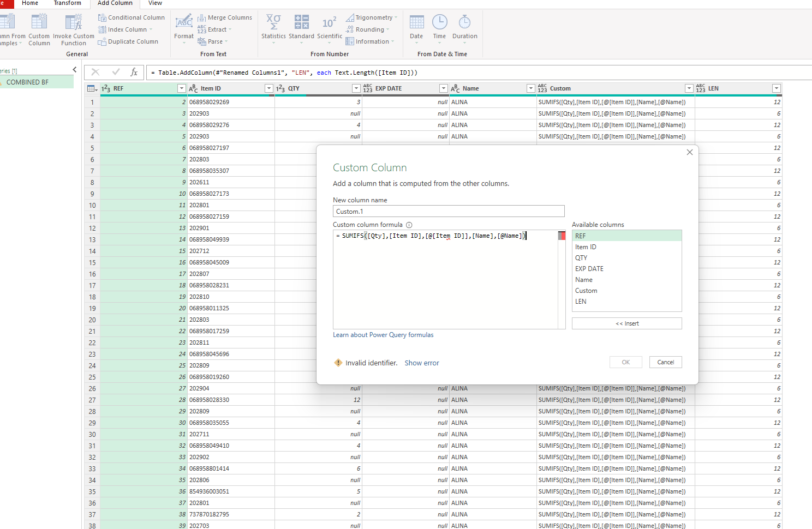This screenshot has height=529, width=812.
Task: Select REF in Available columns
Action: (x=627, y=236)
